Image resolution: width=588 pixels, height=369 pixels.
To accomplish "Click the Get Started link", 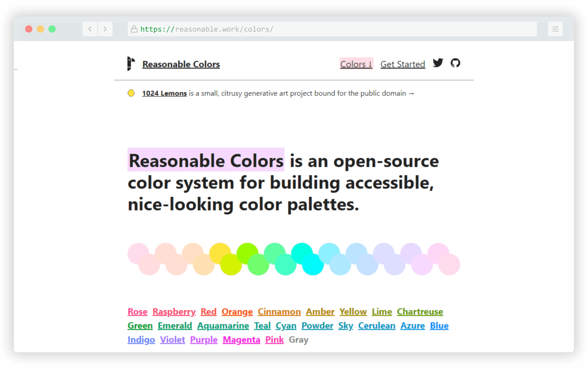I will pos(402,64).
